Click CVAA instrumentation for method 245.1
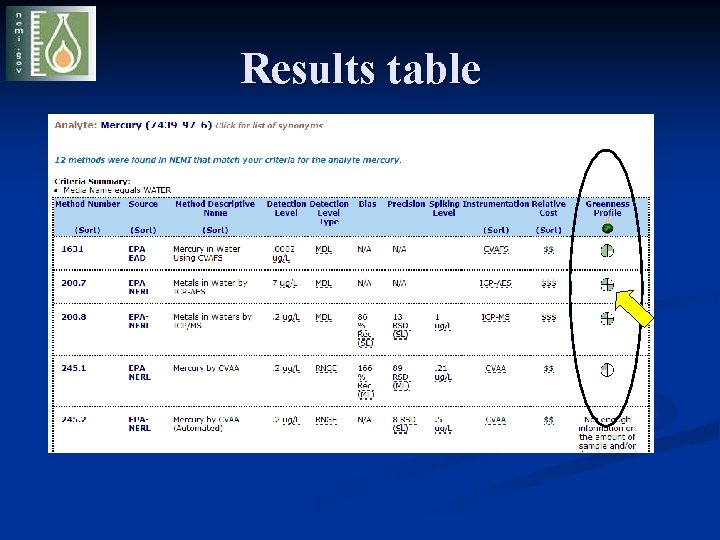This screenshot has height=540, width=720. tap(495, 369)
